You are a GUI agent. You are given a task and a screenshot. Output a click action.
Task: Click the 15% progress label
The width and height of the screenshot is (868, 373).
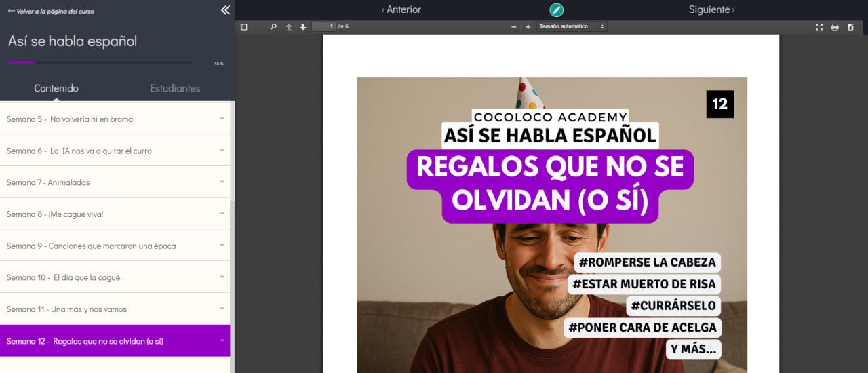(x=218, y=63)
